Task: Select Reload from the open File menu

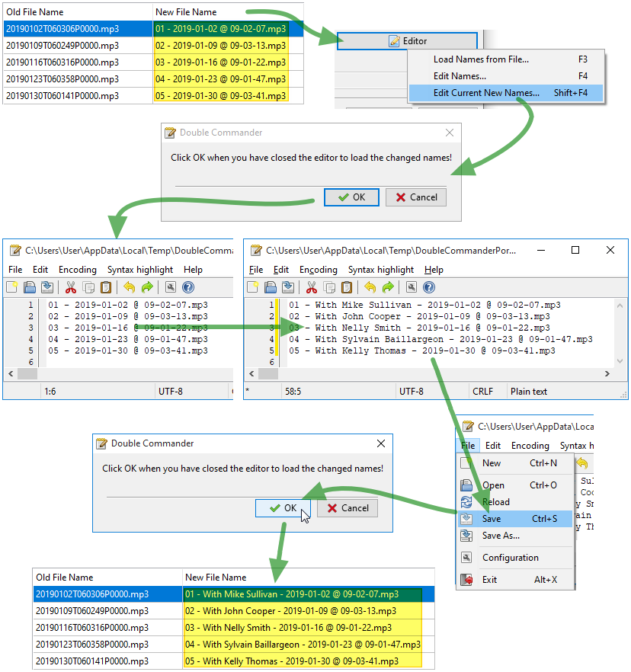Action: pos(496,502)
